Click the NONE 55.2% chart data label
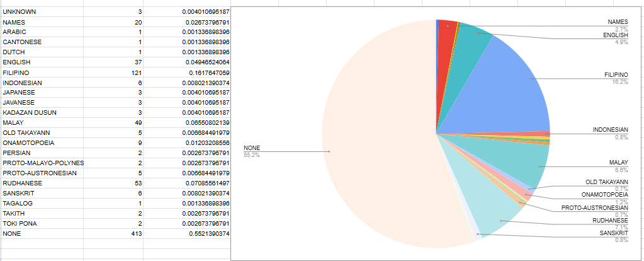 [x=252, y=151]
